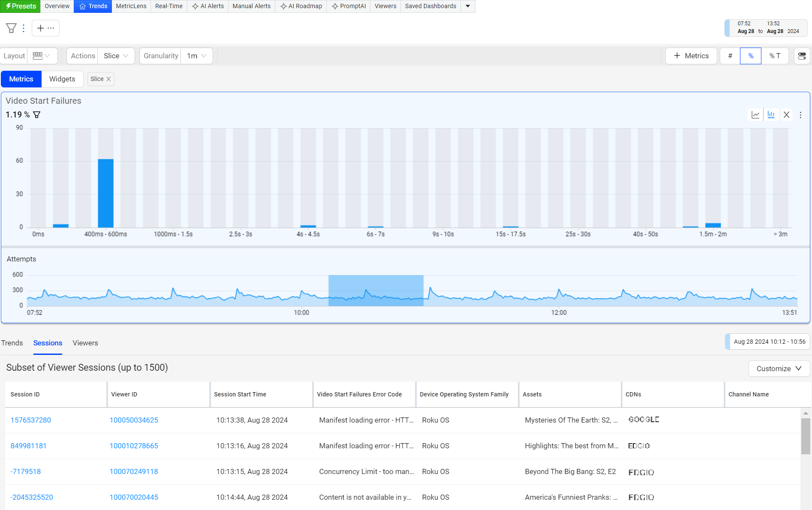Switch to the Viewers sub-tab

coord(85,343)
